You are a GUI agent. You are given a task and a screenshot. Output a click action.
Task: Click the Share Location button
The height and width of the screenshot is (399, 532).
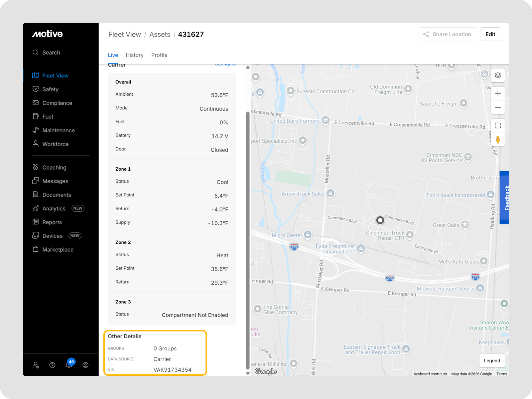pos(447,34)
